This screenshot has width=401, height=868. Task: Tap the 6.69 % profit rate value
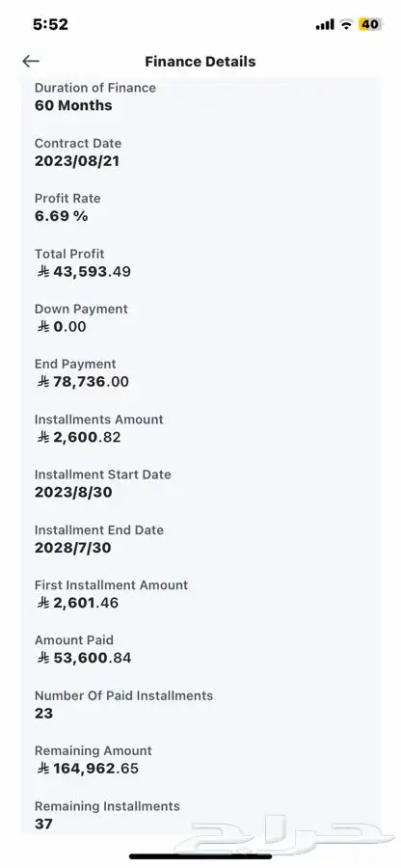(62, 216)
